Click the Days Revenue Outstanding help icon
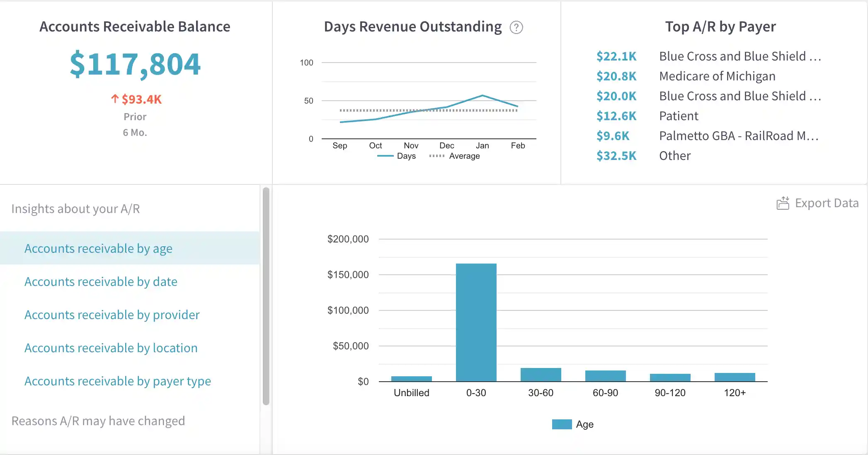Screen dimensions: 868x455 516,27
